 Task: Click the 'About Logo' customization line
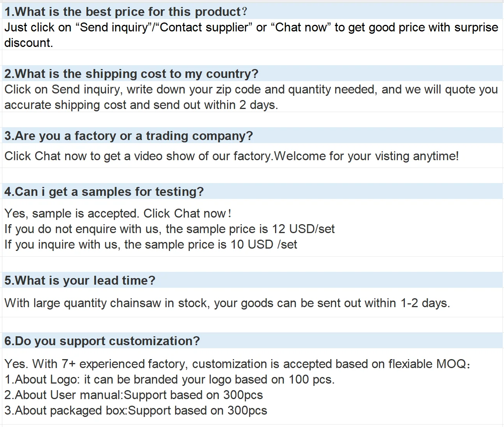169,379
